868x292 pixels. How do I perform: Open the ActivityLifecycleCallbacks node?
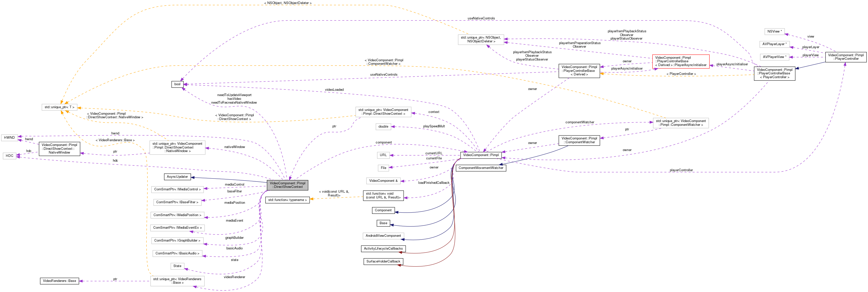coord(383,249)
